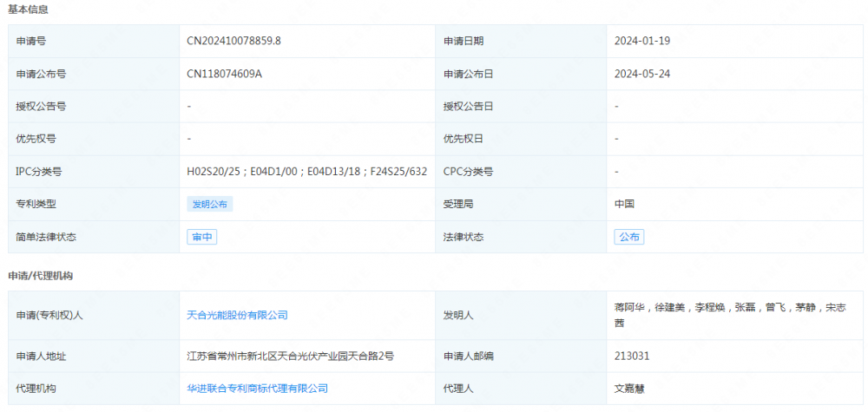Click the 优先权号 label cell
The height and width of the screenshot is (412, 868).
tap(94, 139)
